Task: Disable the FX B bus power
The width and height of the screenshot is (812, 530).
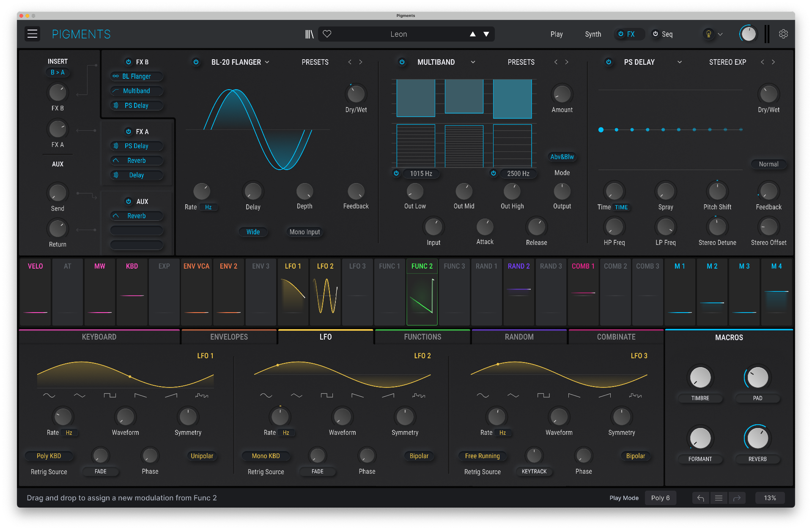Action: 128,62
